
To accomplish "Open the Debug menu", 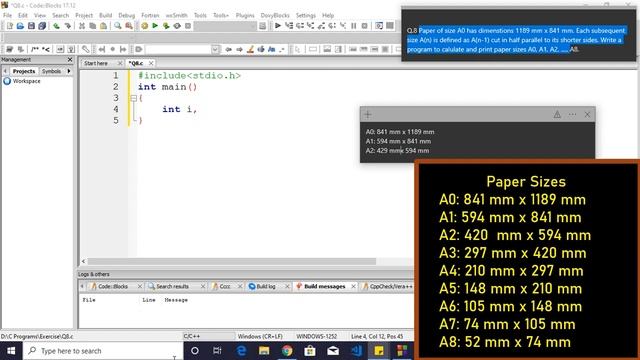I will click(127, 15).
